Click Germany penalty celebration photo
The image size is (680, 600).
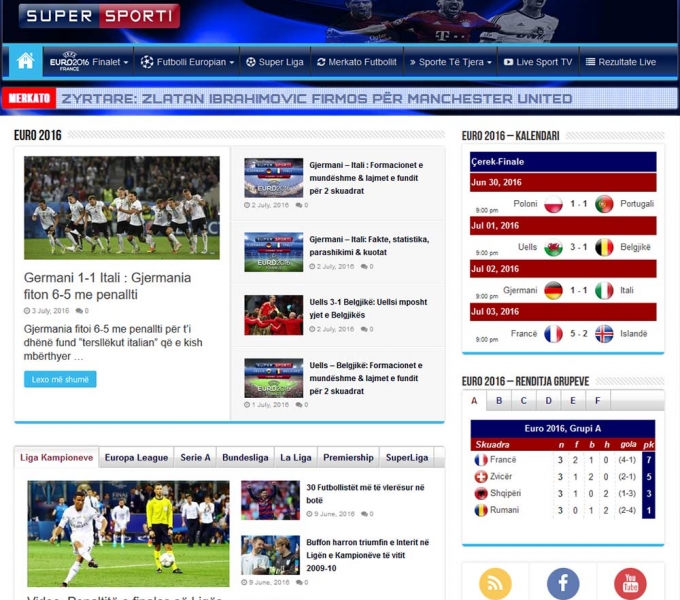click(x=122, y=208)
